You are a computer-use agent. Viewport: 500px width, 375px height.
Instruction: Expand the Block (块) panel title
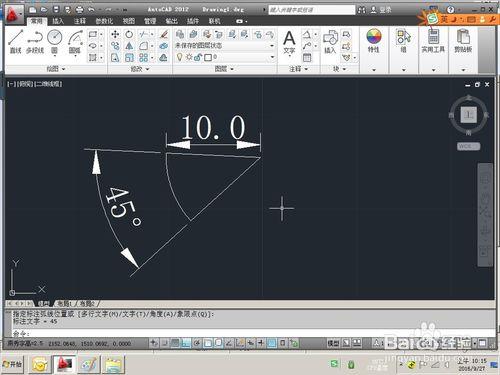coord(340,69)
